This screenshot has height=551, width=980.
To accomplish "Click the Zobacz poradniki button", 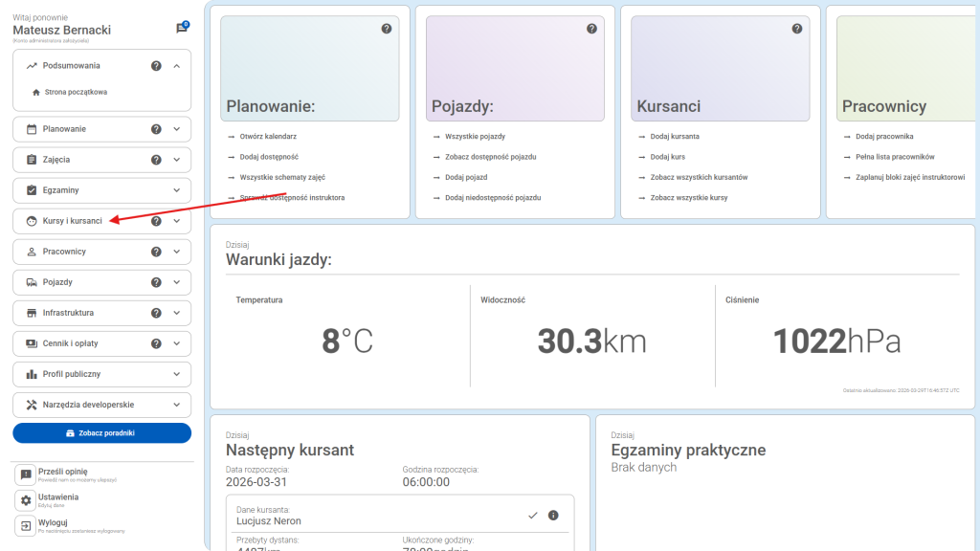I will coord(101,433).
